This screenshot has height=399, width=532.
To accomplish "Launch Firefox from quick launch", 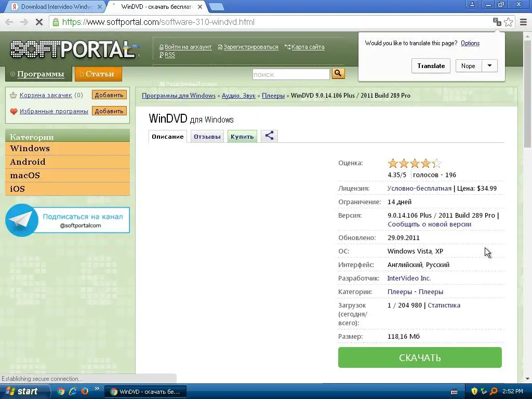I will [85, 391].
